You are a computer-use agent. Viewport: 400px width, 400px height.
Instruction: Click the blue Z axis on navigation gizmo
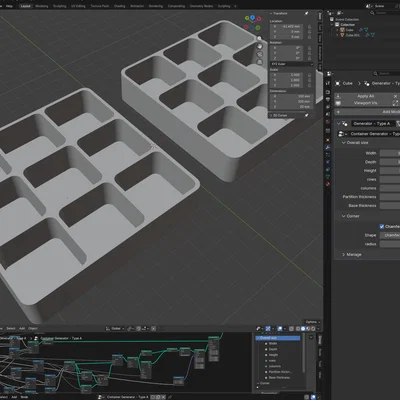(x=253, y=17)
